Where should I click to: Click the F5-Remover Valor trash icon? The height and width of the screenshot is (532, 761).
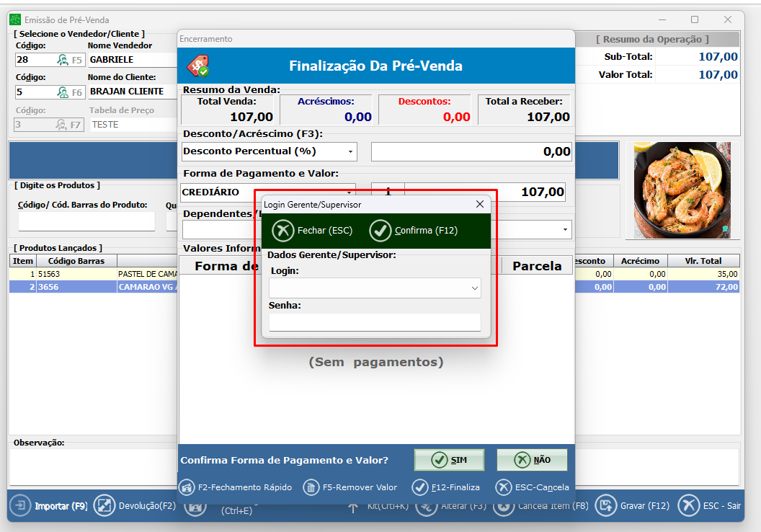[311, 487]
